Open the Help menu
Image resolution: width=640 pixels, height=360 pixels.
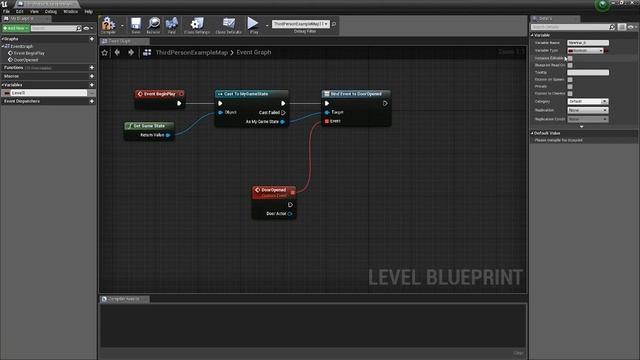[89, 11]
